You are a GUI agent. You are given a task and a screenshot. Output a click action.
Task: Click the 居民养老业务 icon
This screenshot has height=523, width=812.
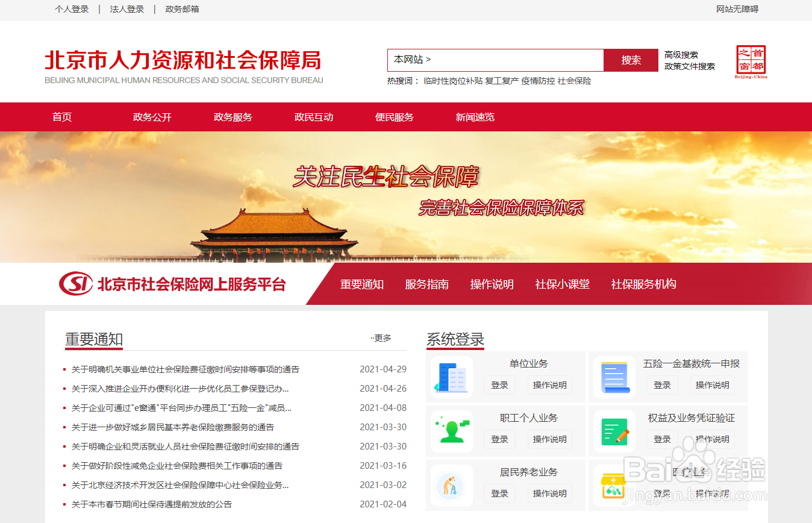[x=451, y=485]
